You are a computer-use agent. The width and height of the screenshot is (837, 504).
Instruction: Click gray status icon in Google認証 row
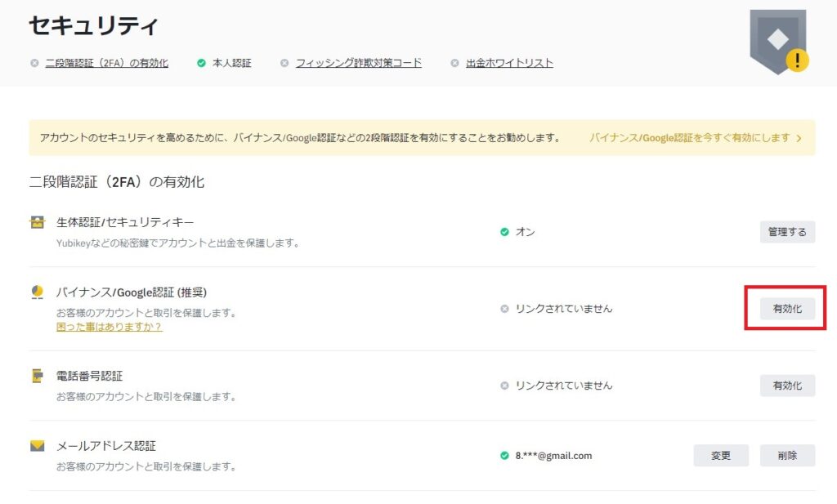point(504,309)
